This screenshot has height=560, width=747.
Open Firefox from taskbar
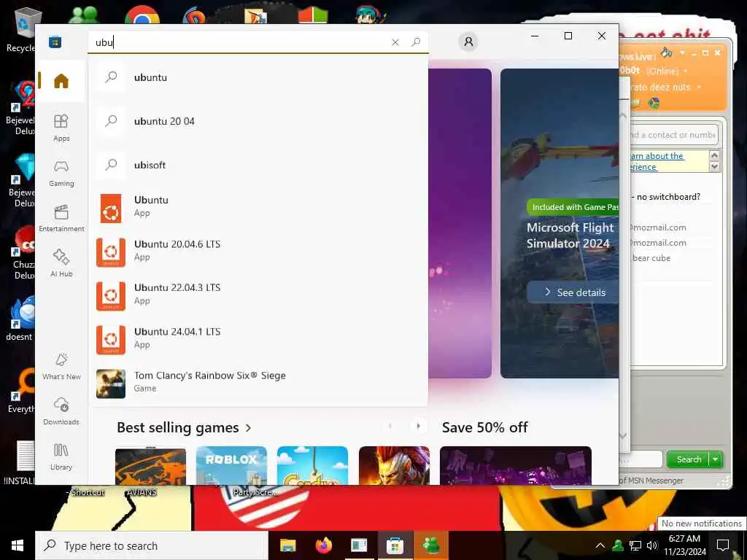click(x=324, y=545)
